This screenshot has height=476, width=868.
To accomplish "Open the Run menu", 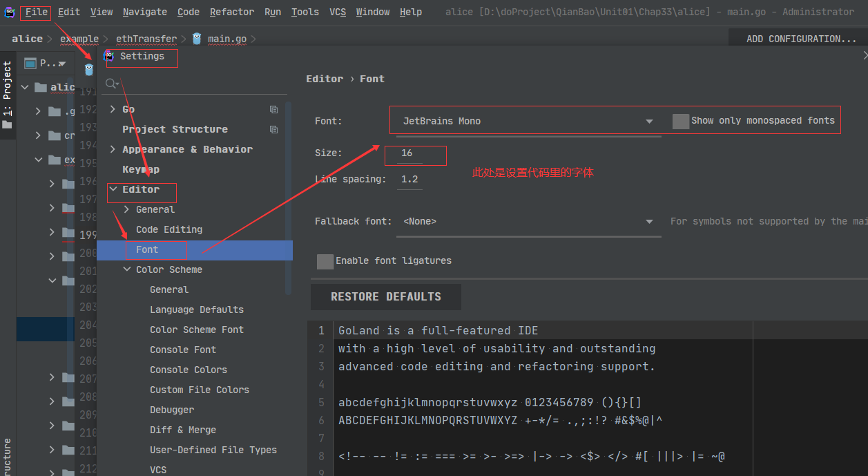I will [273, 12].
